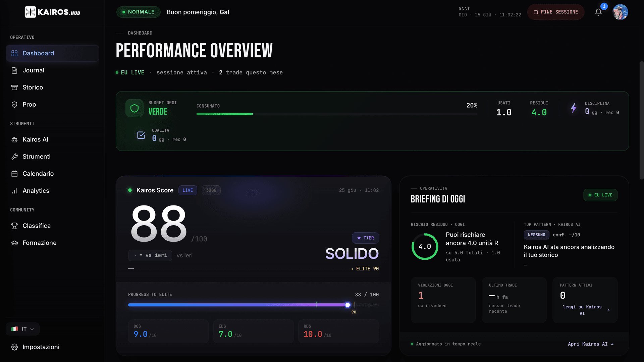The image size is (644, 362).
Task: Click the EU LIVE header status text
Action: click(x=132, y=73)
